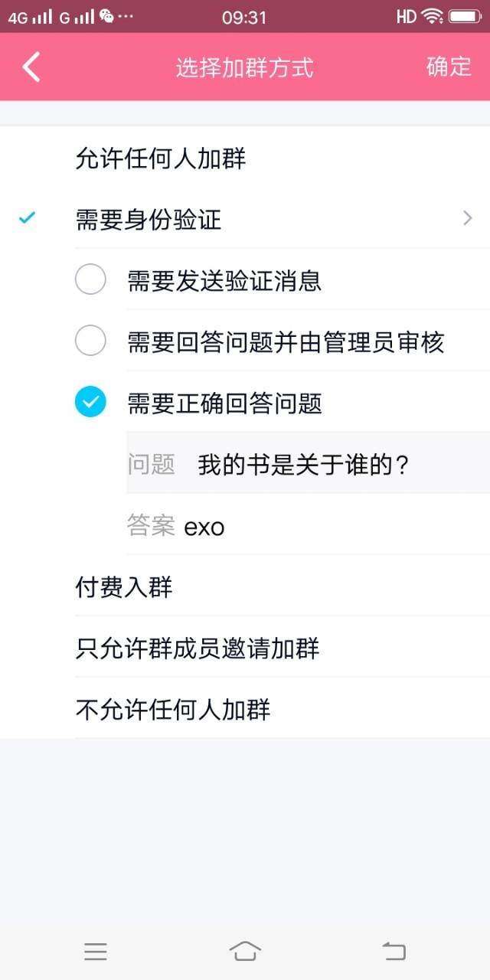This screenshot has width=490, height=980.
Task: Select 需要回答问题并由管理员审核 radio button
Action: (90, 341)
